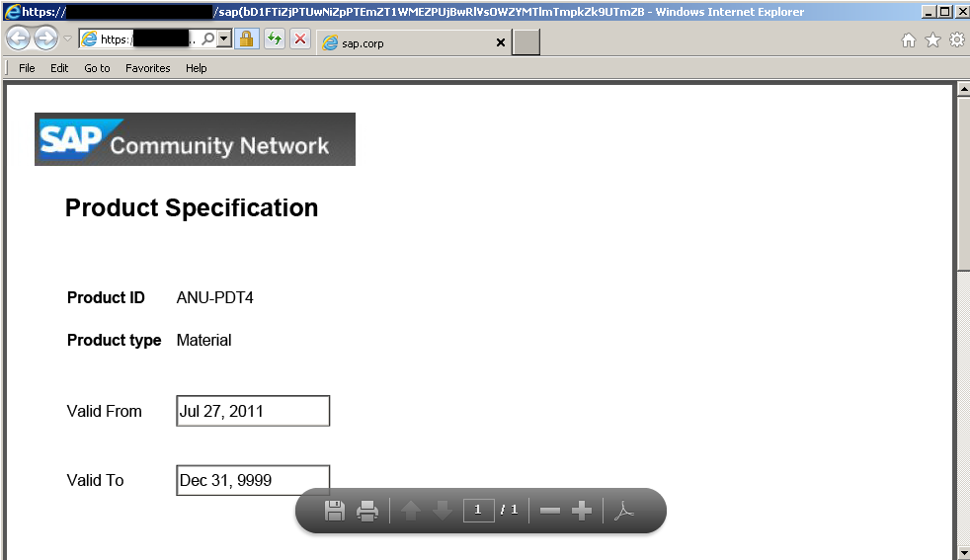Click the Product ID label
Image resolution: width=970 pixels, height=560 pixels.
pyautogui.click(x=106, y=297)
